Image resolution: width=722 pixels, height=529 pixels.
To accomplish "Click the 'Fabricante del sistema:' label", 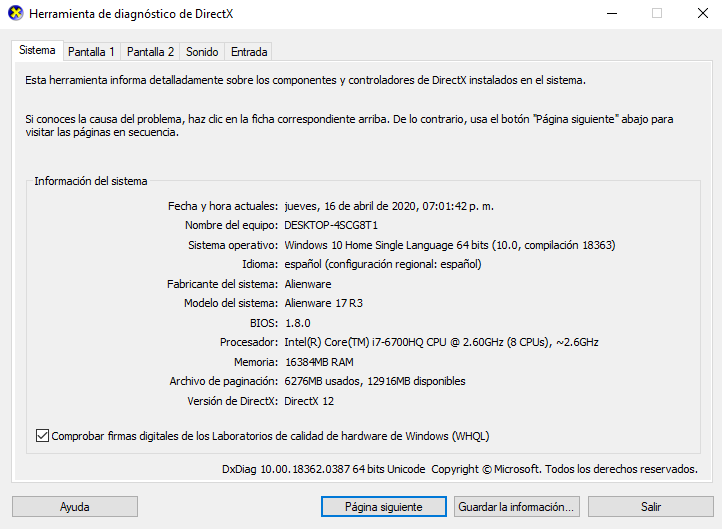I will point(222,284).
